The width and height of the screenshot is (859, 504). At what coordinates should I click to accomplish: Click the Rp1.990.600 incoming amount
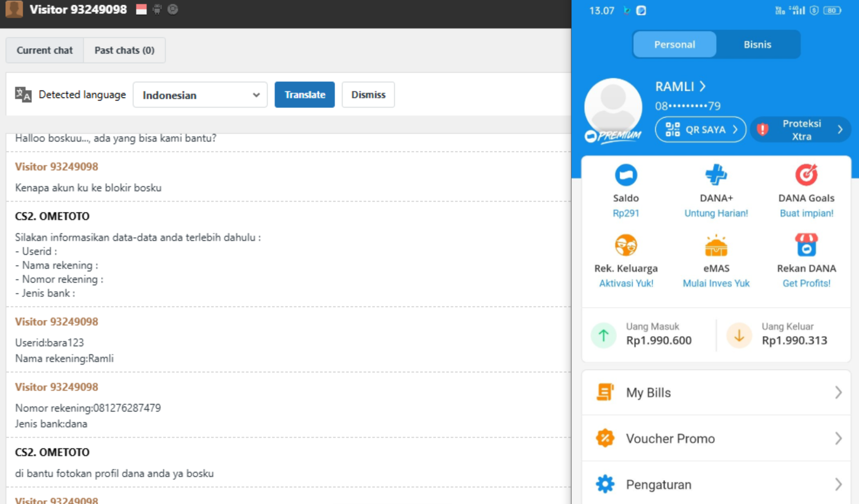click(659, 340)
